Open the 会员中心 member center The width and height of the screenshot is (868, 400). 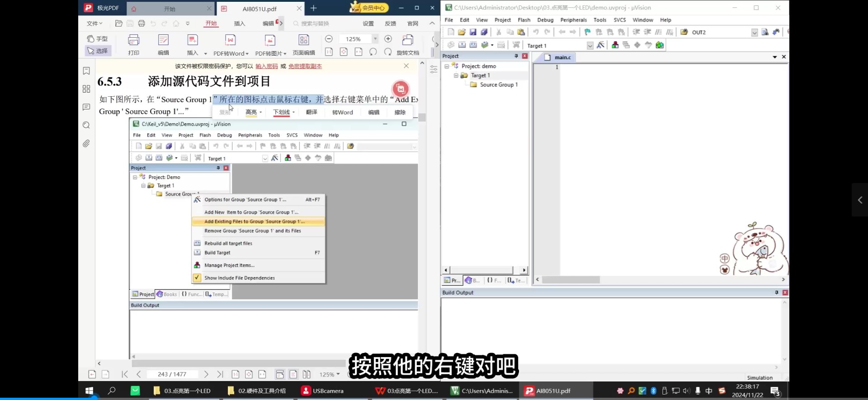[x=369, y=8]
